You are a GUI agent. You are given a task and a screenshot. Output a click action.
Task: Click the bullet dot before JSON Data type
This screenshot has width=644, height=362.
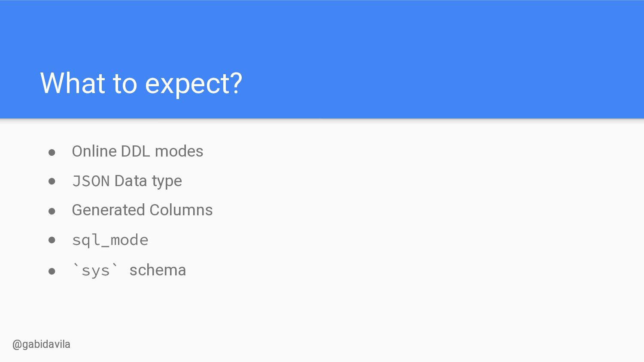pos(52,181)
